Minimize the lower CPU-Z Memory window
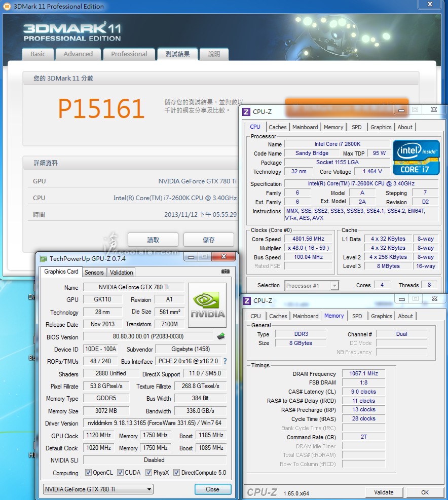448x500 pixels. (402, 299)
